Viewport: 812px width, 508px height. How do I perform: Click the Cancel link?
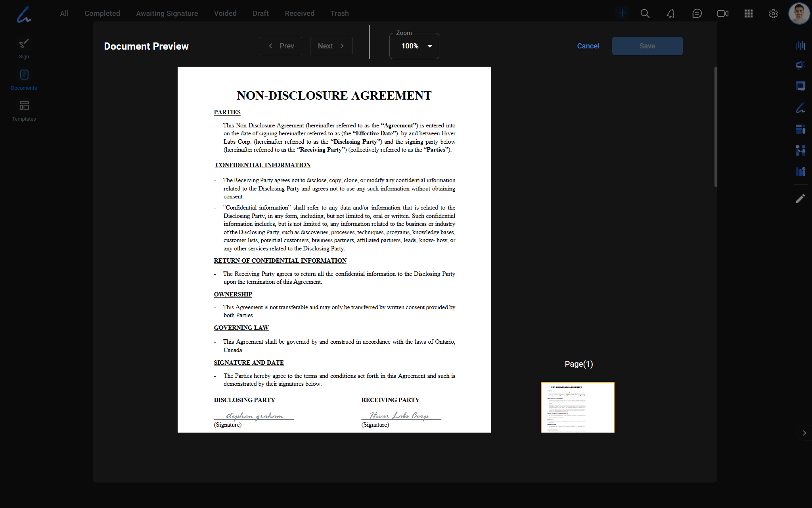coord(588,46)
